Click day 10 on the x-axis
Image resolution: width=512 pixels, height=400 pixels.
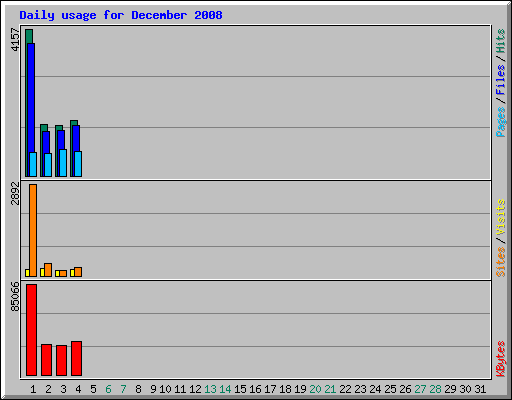pyautogui.click(x=165, y=389)
